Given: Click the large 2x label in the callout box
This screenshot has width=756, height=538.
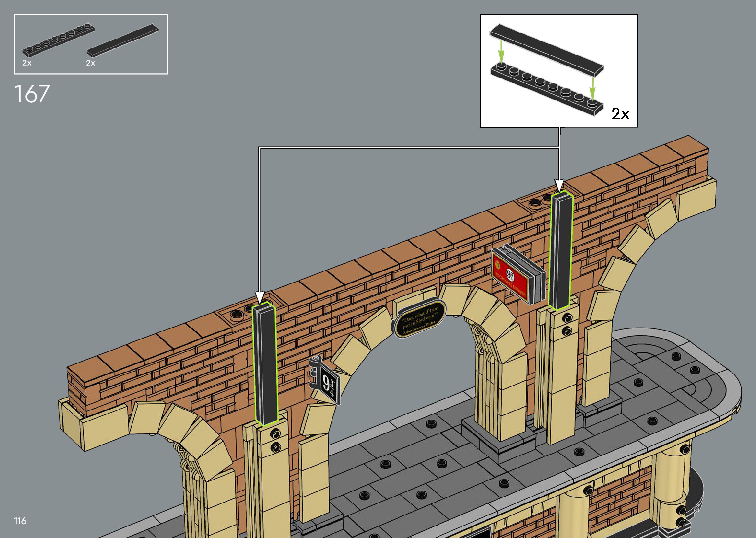Looking at the screenshot, I should coord(620,114).
